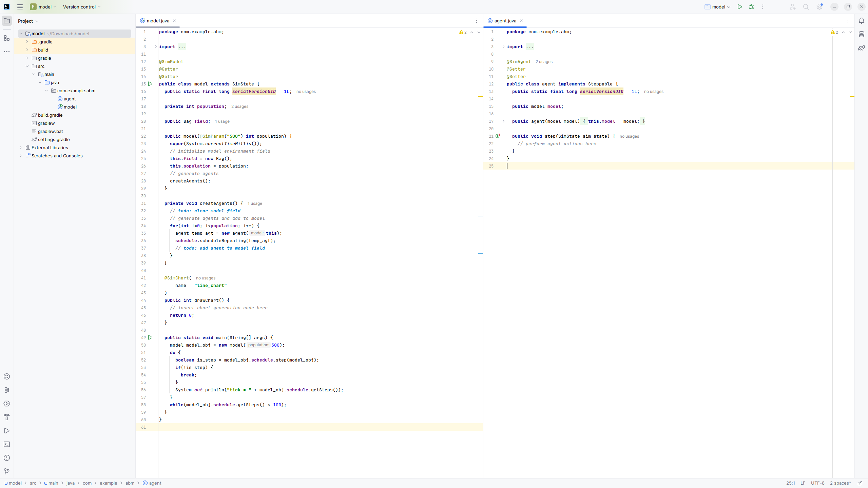Screen dimensions: 868x488
Task: Open settings.gradle file in tree
Action: coord(54,139)
